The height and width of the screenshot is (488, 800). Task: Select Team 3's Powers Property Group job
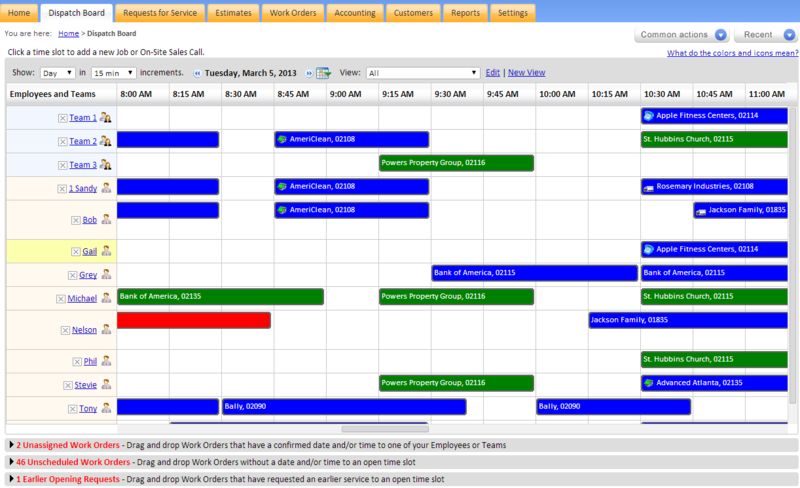pos(457,163)
